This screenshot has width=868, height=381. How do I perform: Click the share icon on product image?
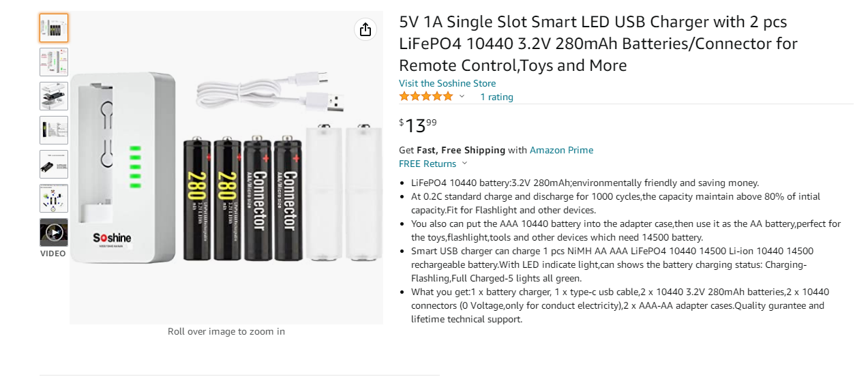coord(365,29)
